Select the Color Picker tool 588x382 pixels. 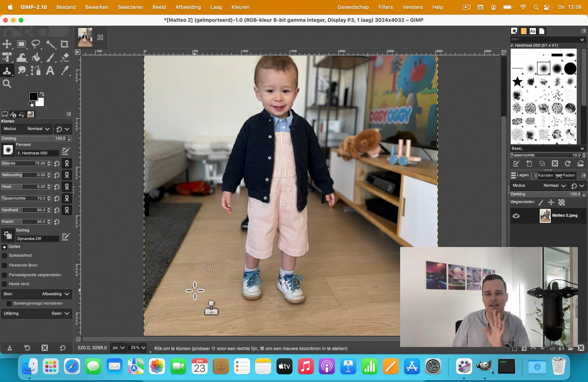click(65, 71)
